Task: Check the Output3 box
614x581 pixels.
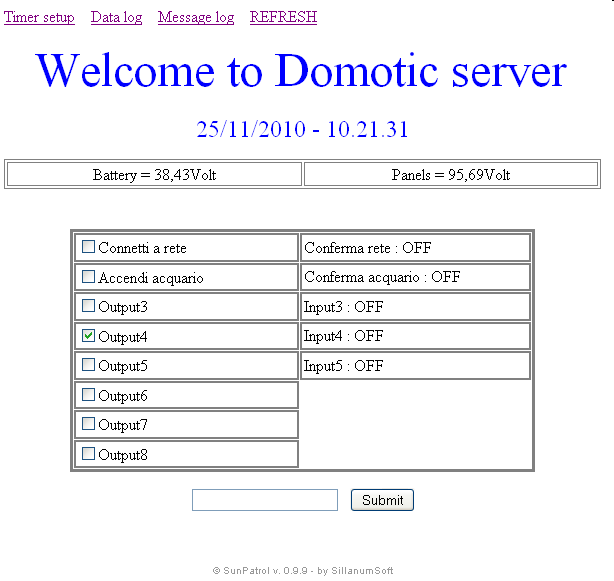Action: pos(89,306)
